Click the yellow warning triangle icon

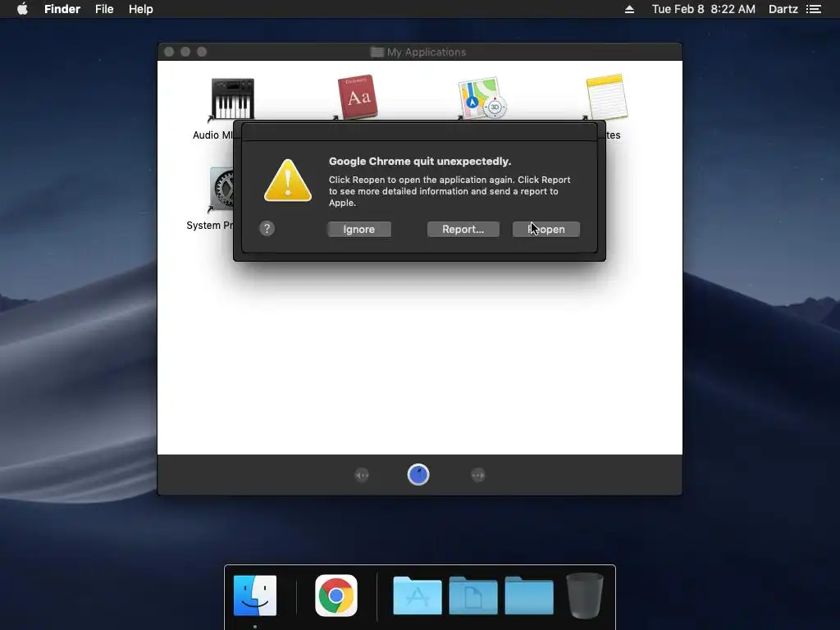[x=288, y=180]
